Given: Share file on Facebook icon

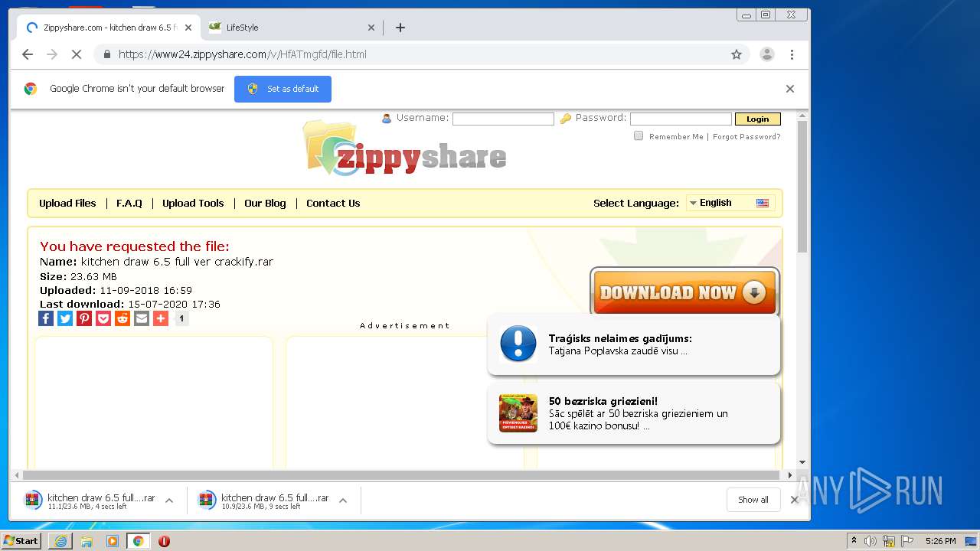Looking at the screenshot, I should [46, 318].
